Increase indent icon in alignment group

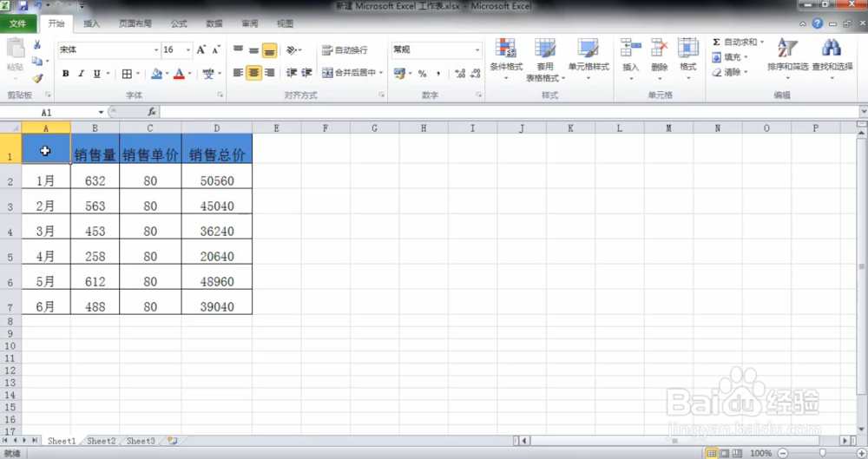click(306, 73)
